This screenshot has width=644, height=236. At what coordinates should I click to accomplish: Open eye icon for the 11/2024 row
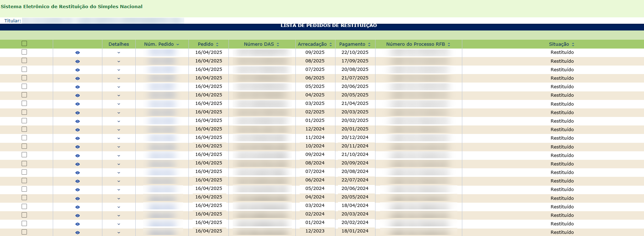pyautogui.click(x=78, y=138)
